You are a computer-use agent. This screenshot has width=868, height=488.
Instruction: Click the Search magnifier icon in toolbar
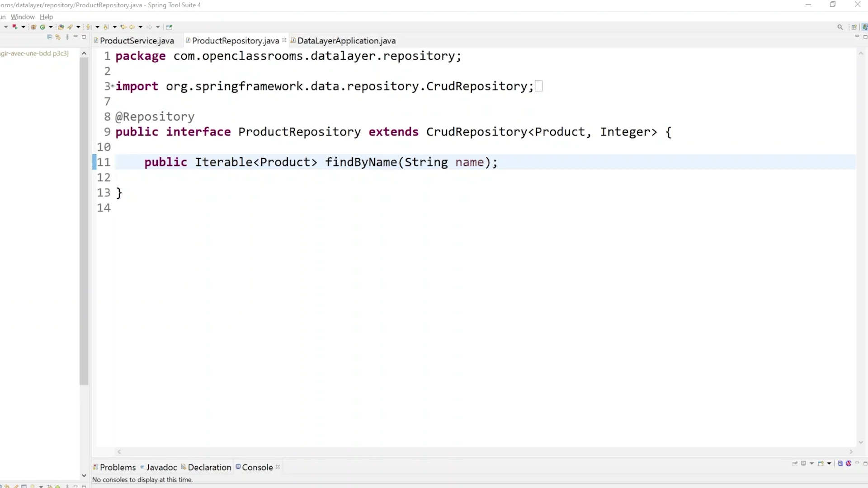pyautogui.click(x=840, y=27)
